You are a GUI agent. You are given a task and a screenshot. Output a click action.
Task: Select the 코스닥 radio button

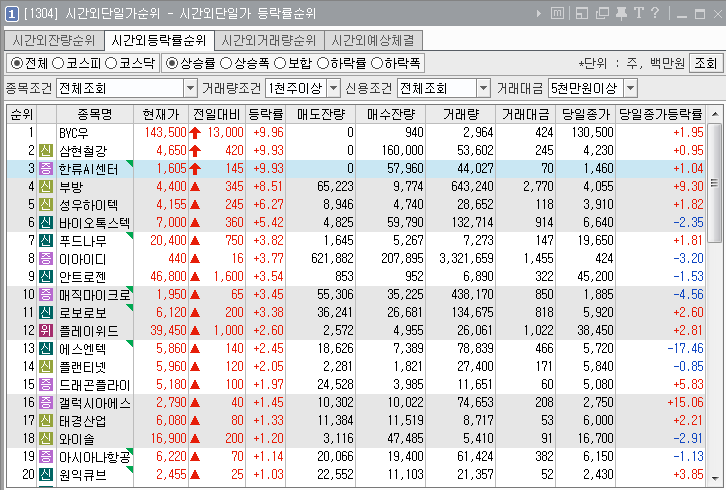(111, 63)
